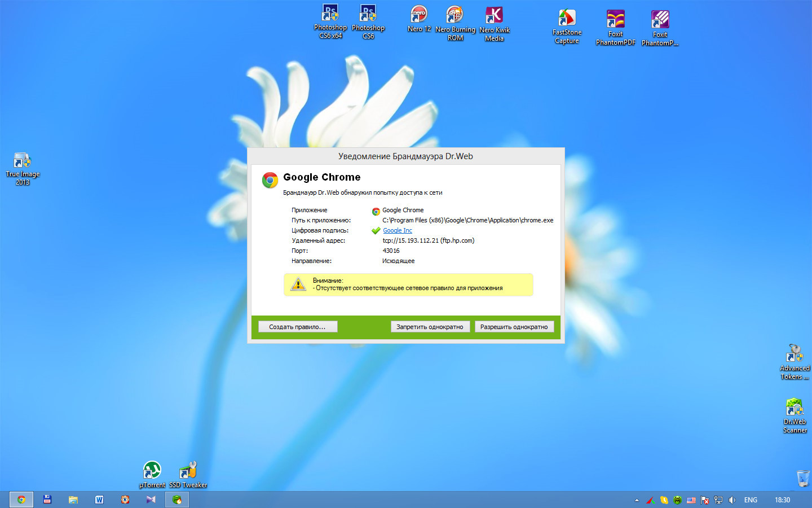The width and height of the screenshot is (812, 508).
Task: Select the True Image 2013 desktop icon
Action: point(23,169)
